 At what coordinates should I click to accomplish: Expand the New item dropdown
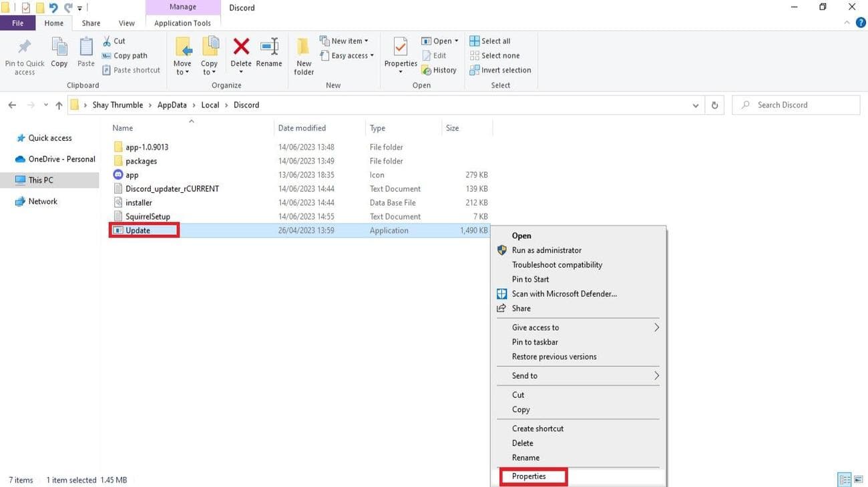pyautogui.click(x=345, y=41)
